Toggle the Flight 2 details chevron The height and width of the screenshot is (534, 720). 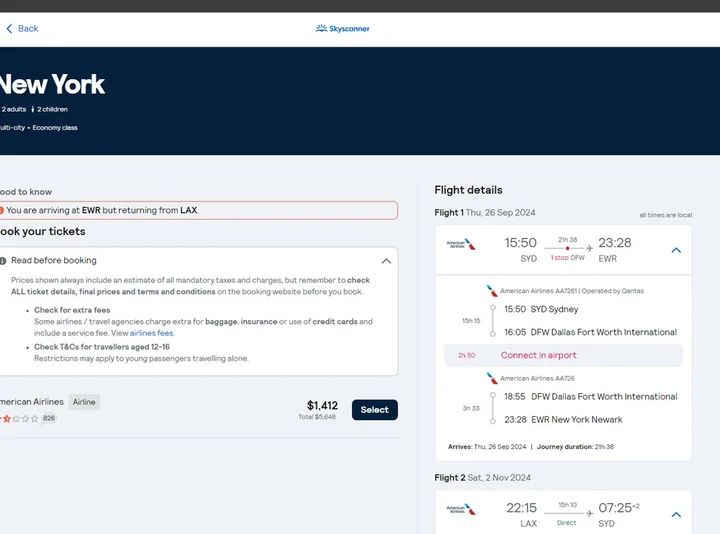pos(676,515)
